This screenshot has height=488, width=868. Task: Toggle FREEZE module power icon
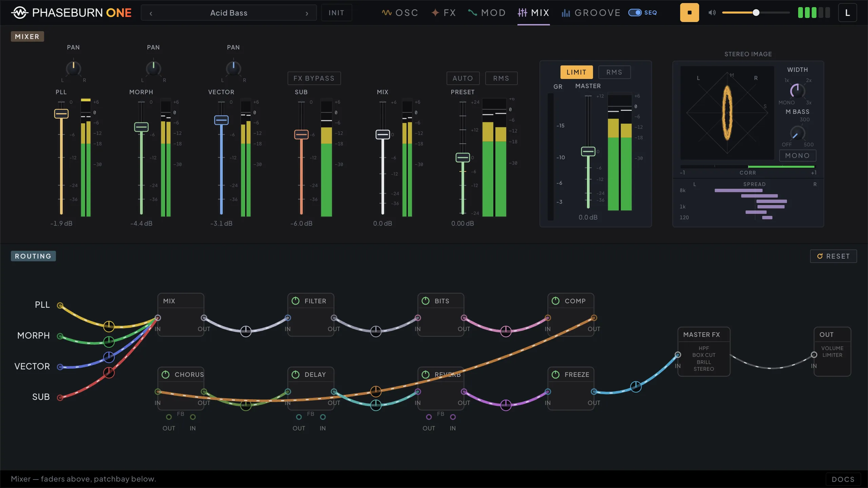(x=555, y=374)
